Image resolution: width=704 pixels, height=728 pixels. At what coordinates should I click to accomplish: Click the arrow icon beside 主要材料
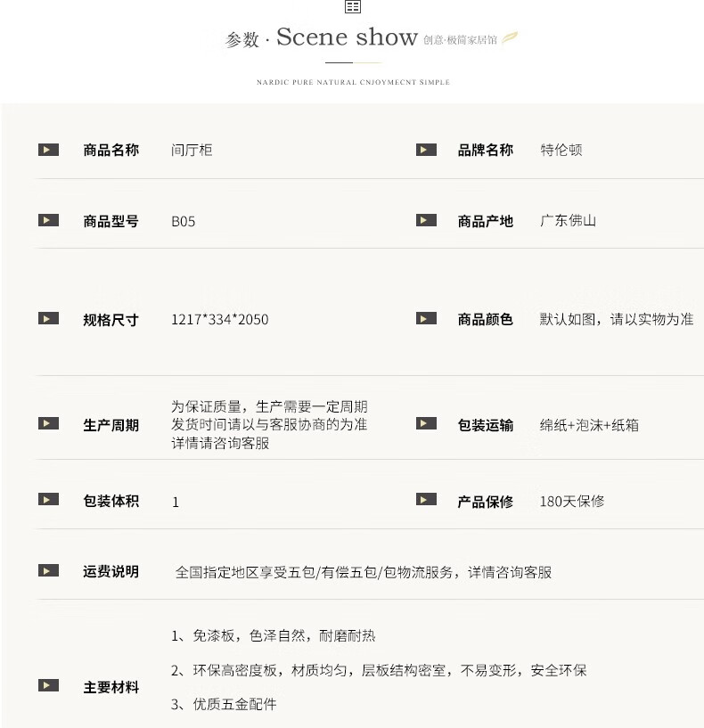[48, 686]
